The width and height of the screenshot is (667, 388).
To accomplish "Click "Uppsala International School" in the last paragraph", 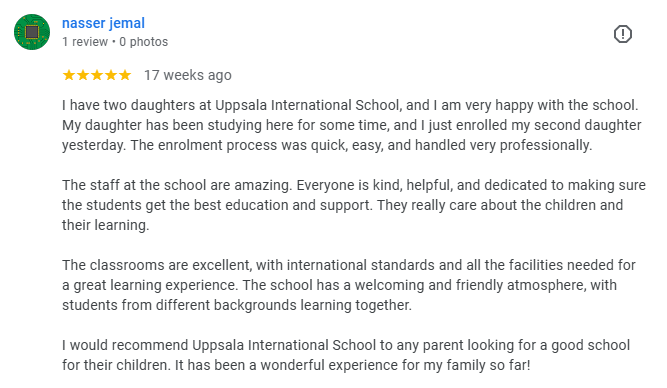I will [x=284, y=345].
